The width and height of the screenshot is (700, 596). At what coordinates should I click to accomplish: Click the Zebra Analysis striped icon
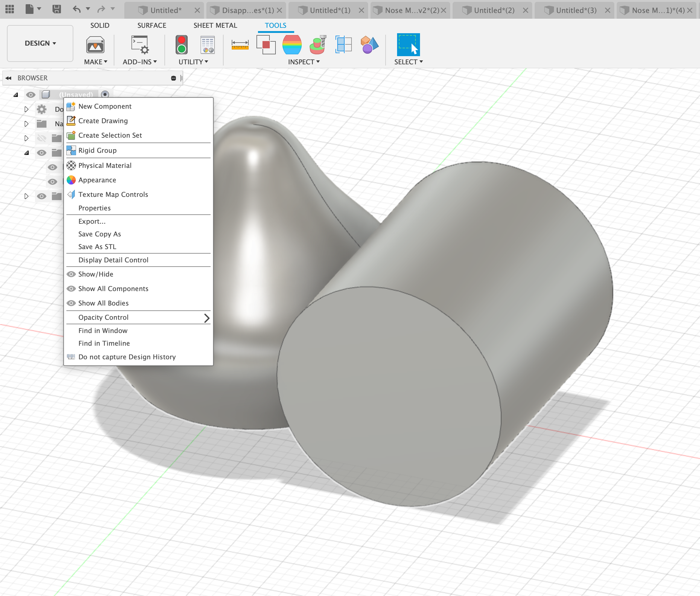click(x=292, y=45)
